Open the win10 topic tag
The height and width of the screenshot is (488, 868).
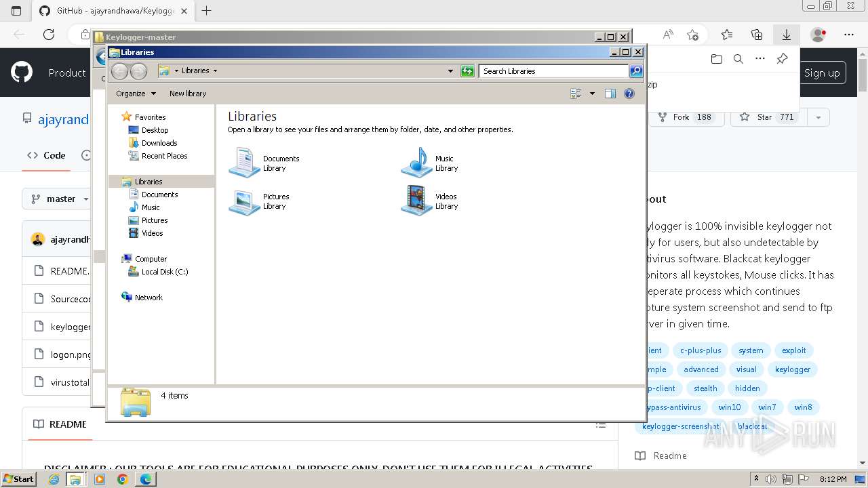(730, 407)
